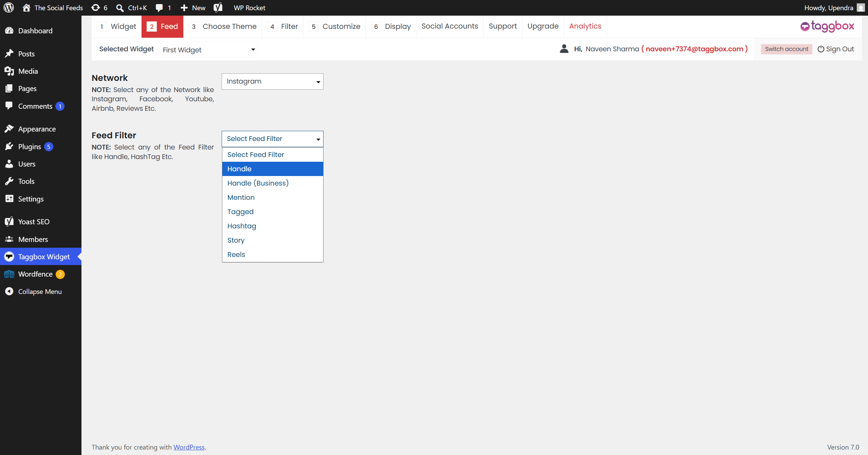The width and height of the screenshot is (868, 455).
Task: Go to the Customize step tab
Action: pyautogui.click(x=335, y=27)
